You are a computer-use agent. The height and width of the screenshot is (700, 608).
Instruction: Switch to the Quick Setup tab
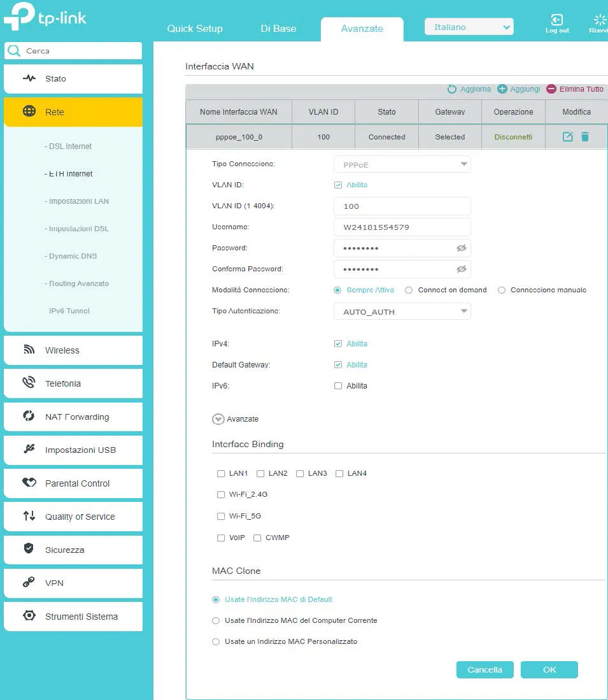coord(195,29)
